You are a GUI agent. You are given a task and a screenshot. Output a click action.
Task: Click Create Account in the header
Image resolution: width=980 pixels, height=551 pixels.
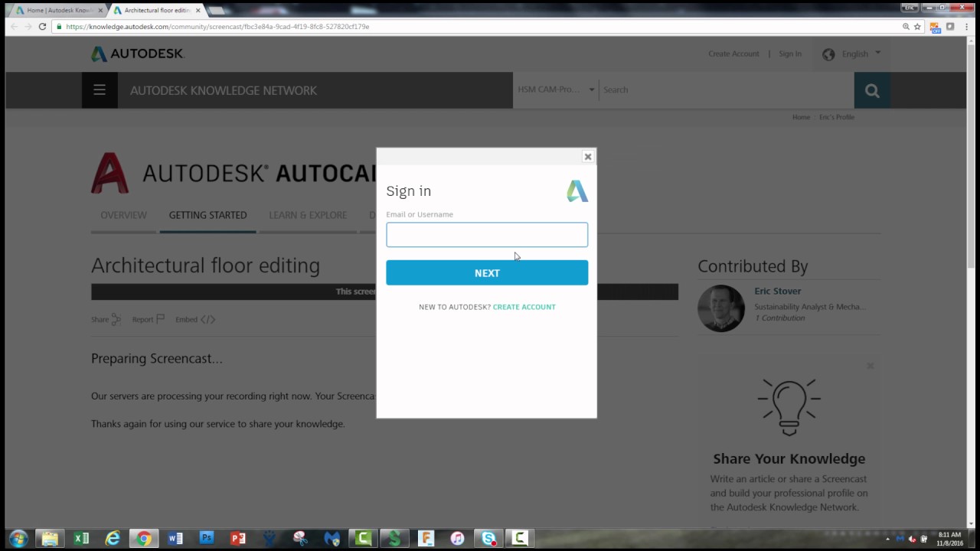point(733,54)
